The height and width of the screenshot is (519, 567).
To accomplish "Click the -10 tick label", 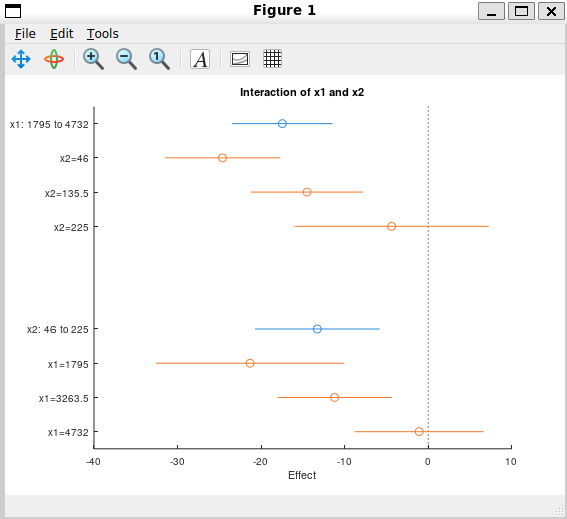I will pyautogui.click(x=344, y=462).
